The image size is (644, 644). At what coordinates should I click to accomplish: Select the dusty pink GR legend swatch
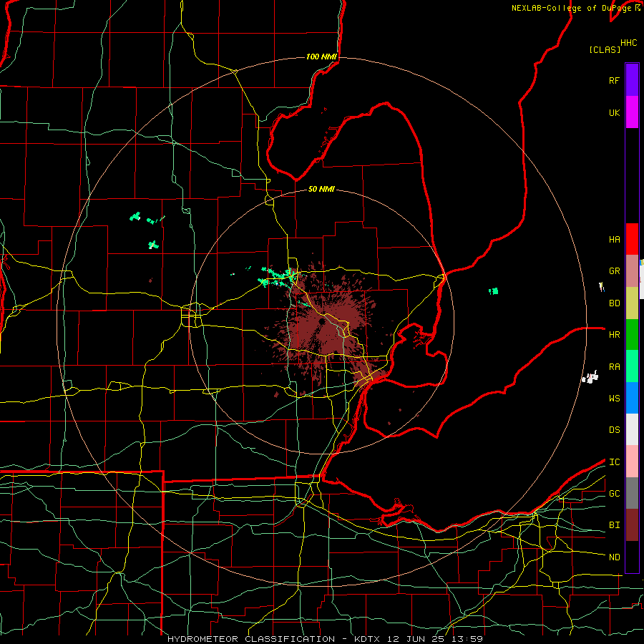pyautogui.click(x=632, y=270)
